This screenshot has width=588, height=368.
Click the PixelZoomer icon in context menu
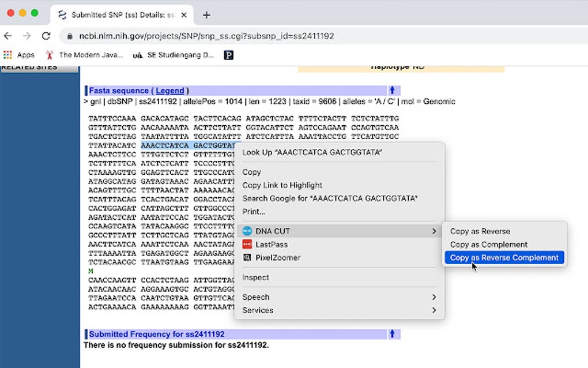click(247, 258)
